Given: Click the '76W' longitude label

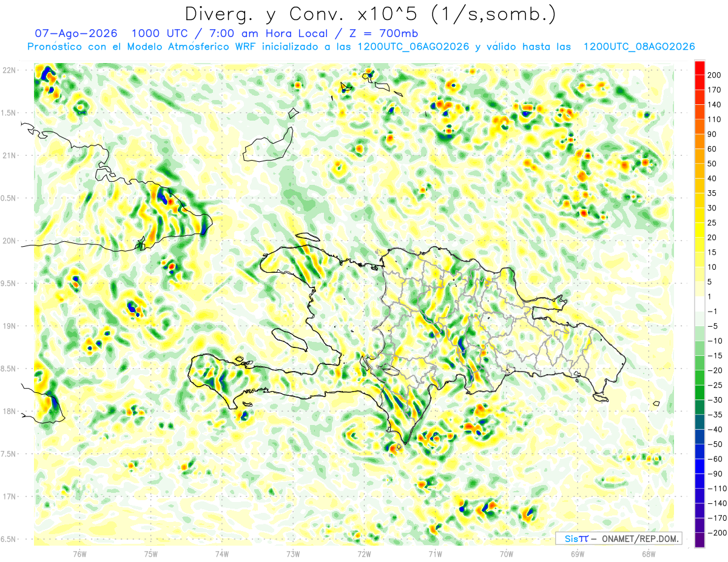Looking at the screenshot, I should click(79, 554).
